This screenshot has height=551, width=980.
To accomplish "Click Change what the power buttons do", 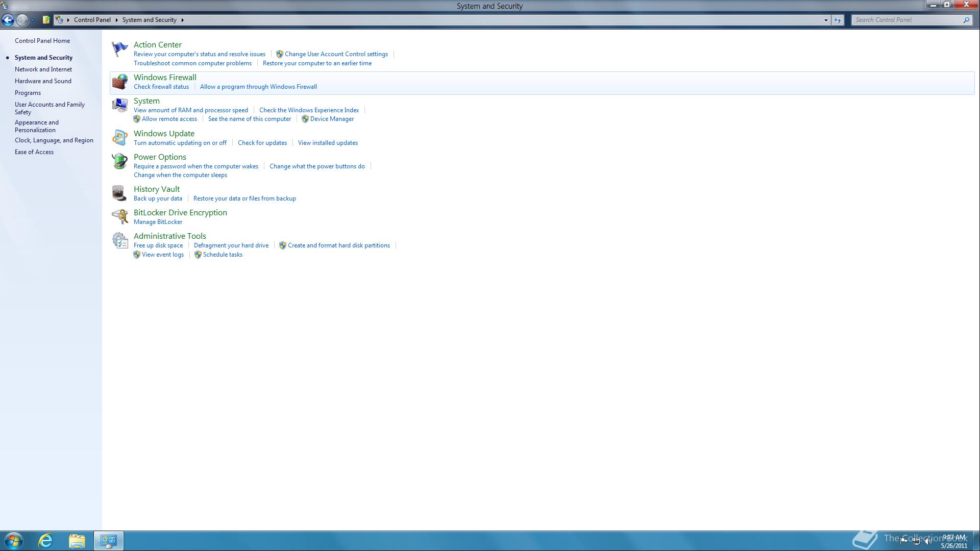I will click(317, 166).
